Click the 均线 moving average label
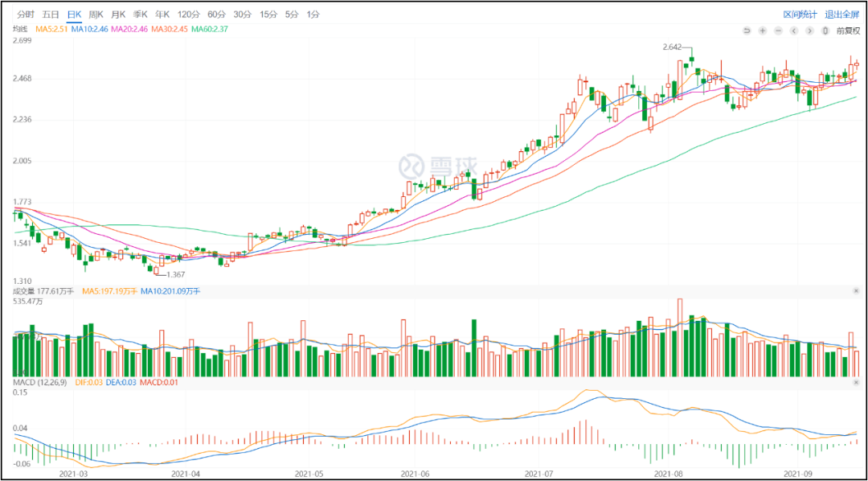This screenshot has height=481, width=868. point(20,29)
